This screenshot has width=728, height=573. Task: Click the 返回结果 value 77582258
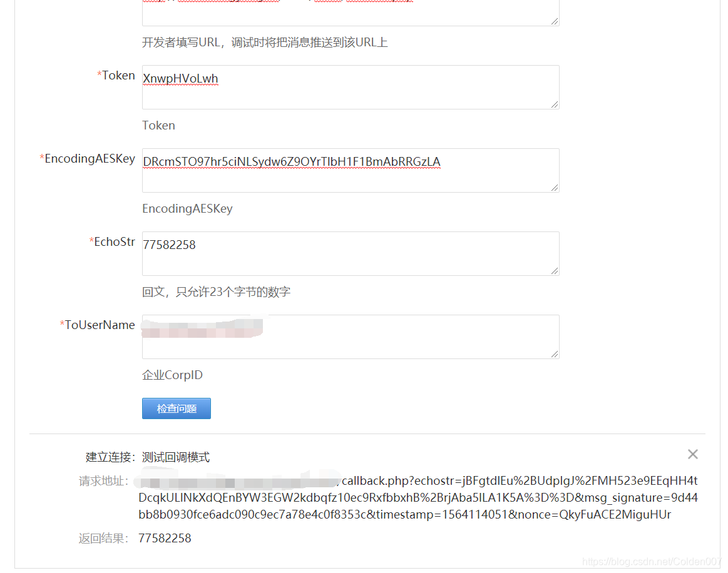pyautogui.click(x=165, y=538)
